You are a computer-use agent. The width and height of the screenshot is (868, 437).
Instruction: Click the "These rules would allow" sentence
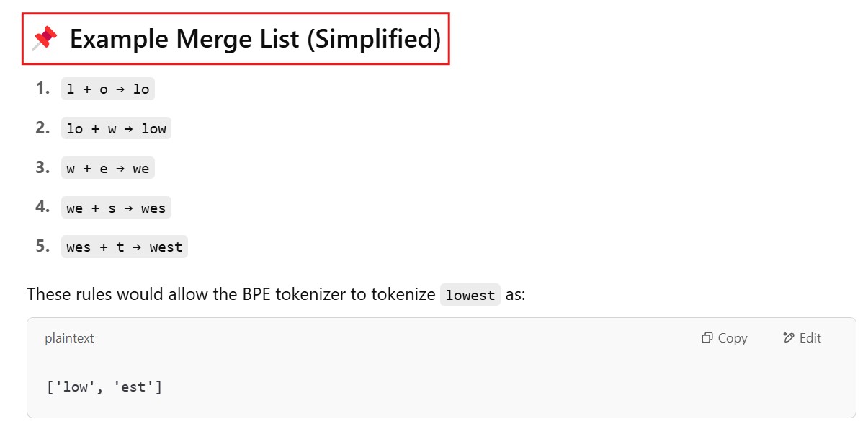pos(231,295)
